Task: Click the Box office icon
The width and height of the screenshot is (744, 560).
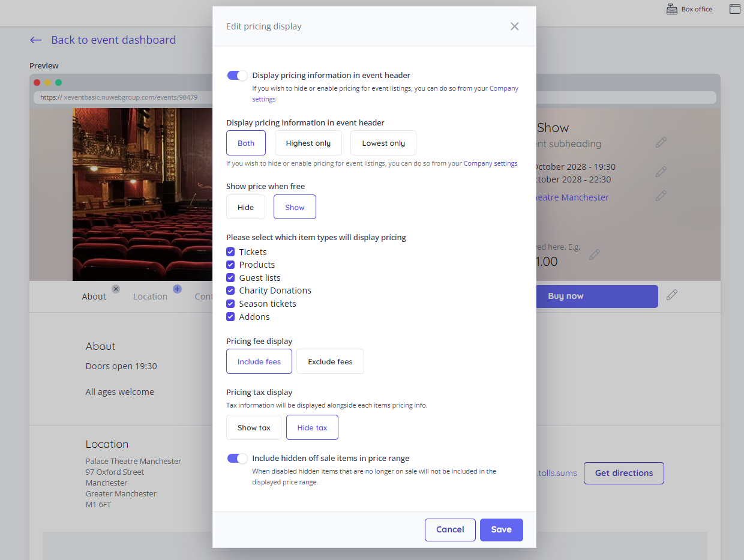Action: click(x=672, y=9)
